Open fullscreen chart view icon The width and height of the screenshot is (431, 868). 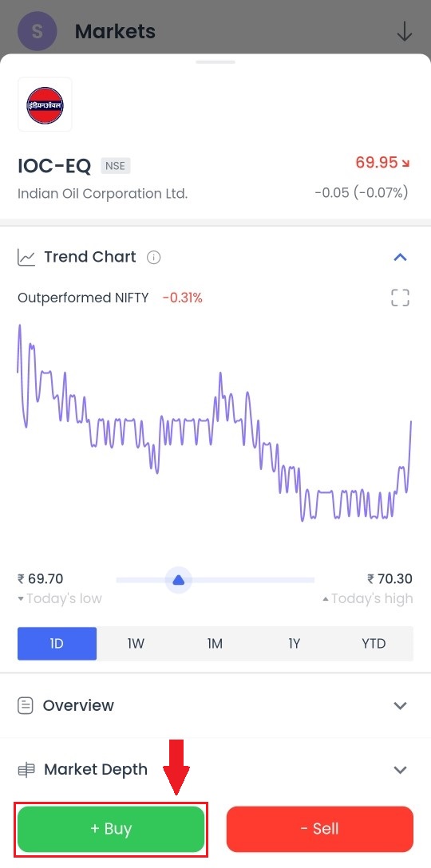tap(400, 298)
